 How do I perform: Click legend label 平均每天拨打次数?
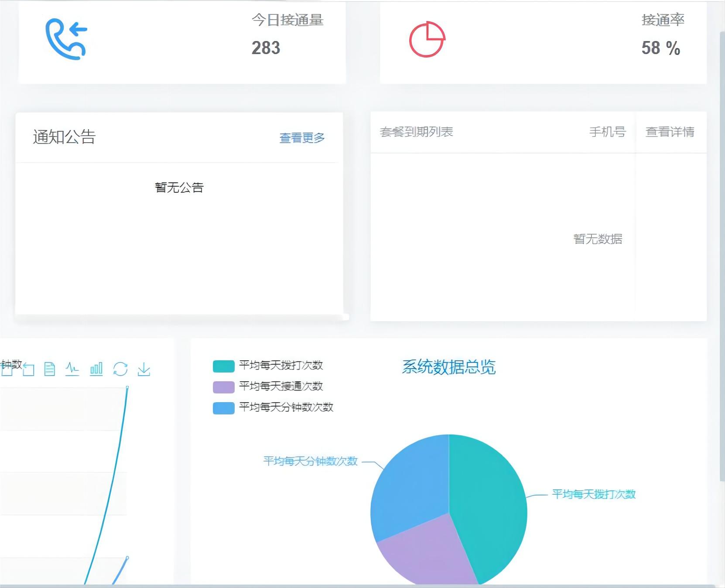click(281, 365)
